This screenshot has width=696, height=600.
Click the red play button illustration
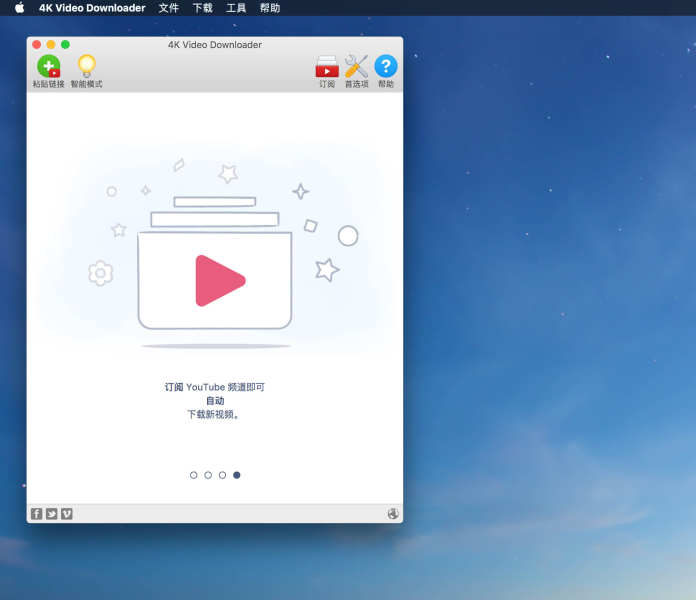(x=218, y=280)
